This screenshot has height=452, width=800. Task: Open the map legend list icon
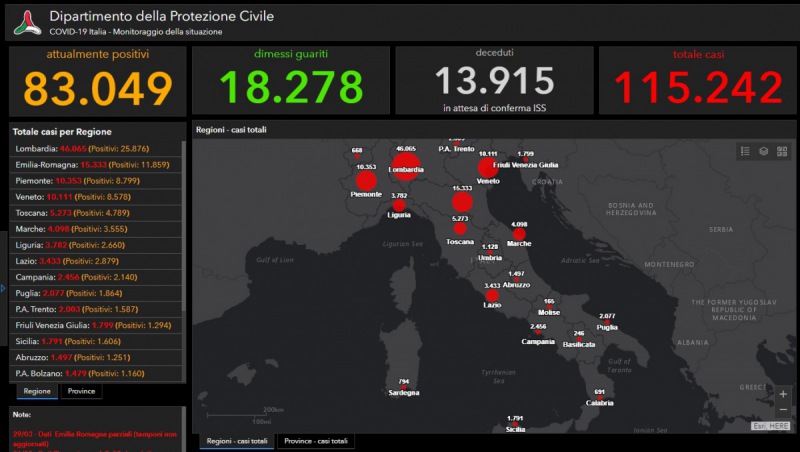coord(745,151)
